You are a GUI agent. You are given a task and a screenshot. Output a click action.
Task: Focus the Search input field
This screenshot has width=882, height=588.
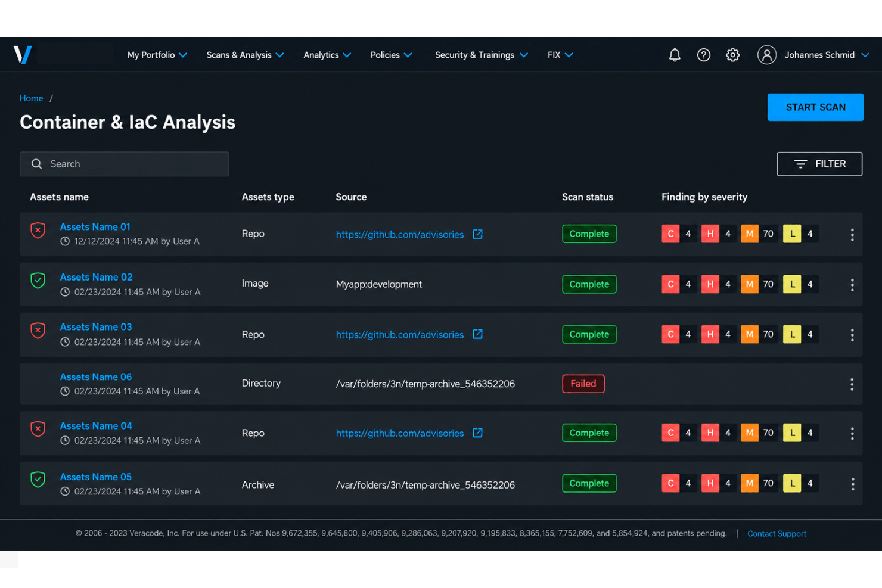point(125,164)
